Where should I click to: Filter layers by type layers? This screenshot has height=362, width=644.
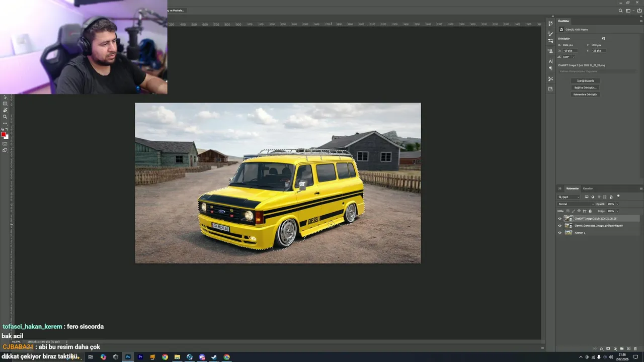click(x=599, y=197)
